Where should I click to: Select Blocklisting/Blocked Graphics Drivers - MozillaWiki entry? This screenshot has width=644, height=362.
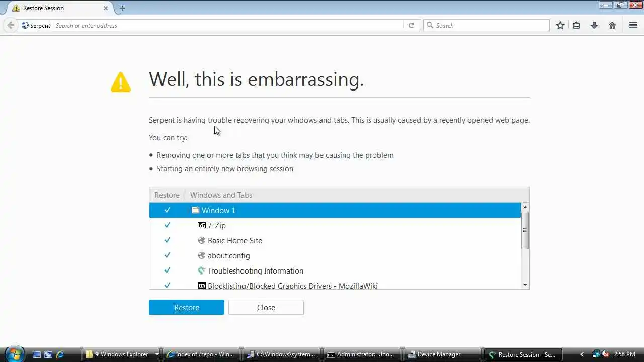(335, 284)
